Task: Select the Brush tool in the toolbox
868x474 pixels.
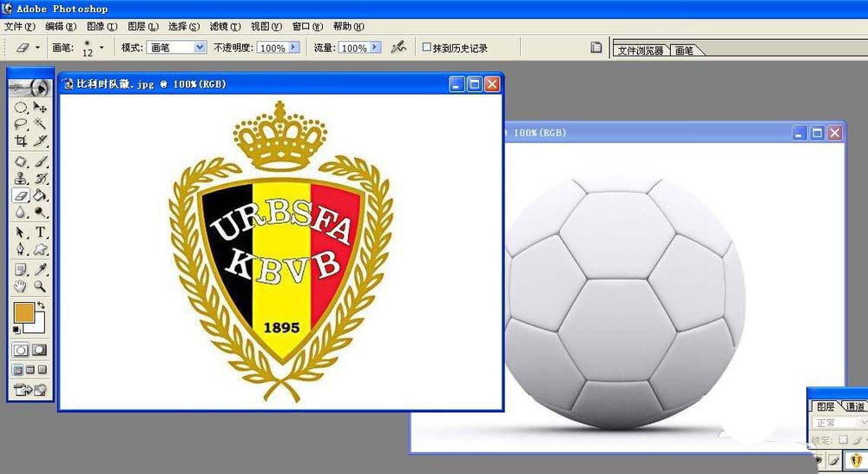Action: (40, 161)
